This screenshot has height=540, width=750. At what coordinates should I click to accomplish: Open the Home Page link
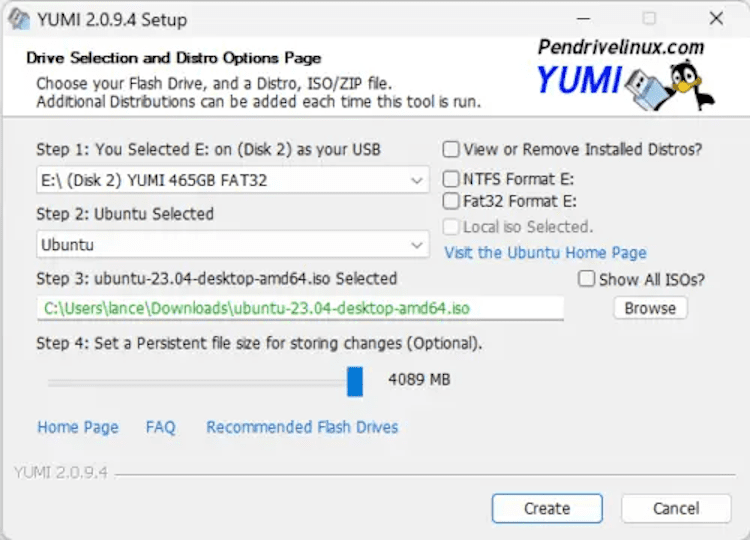[77, 427]
